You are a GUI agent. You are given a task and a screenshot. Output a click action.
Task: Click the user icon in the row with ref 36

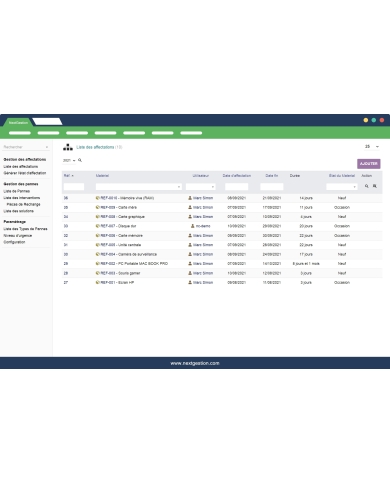190,198
